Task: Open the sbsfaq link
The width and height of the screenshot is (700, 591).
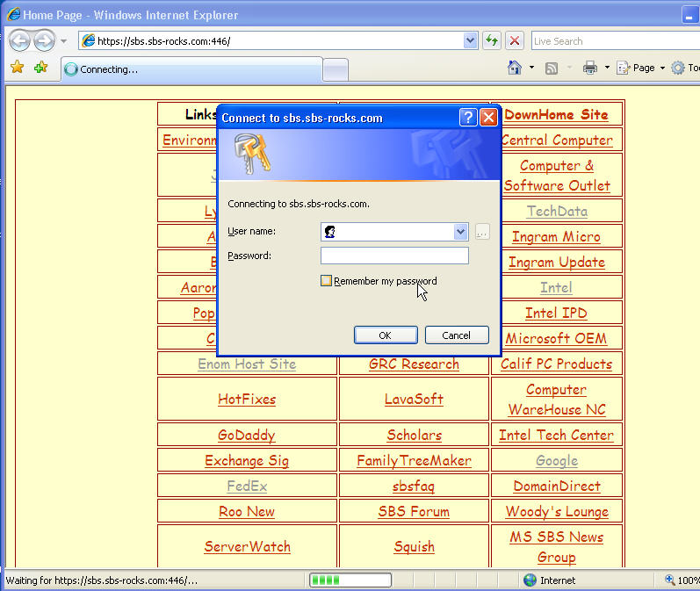Action: [414, 486]
